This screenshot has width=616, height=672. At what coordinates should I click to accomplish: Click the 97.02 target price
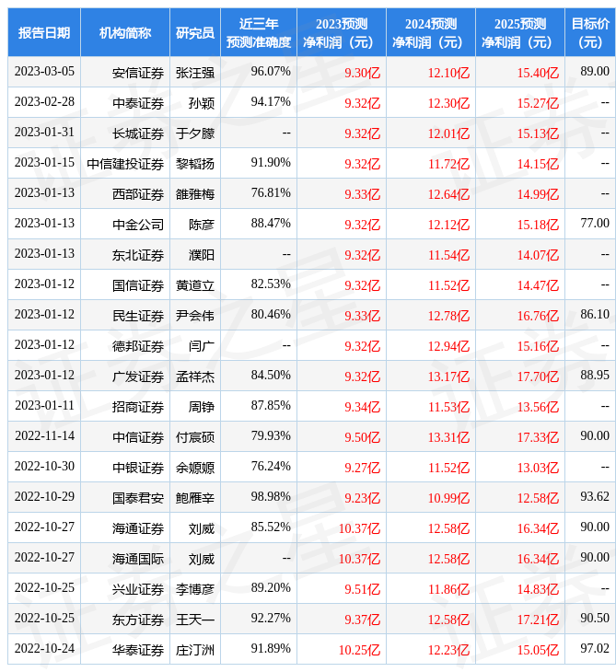pos(595,649)
